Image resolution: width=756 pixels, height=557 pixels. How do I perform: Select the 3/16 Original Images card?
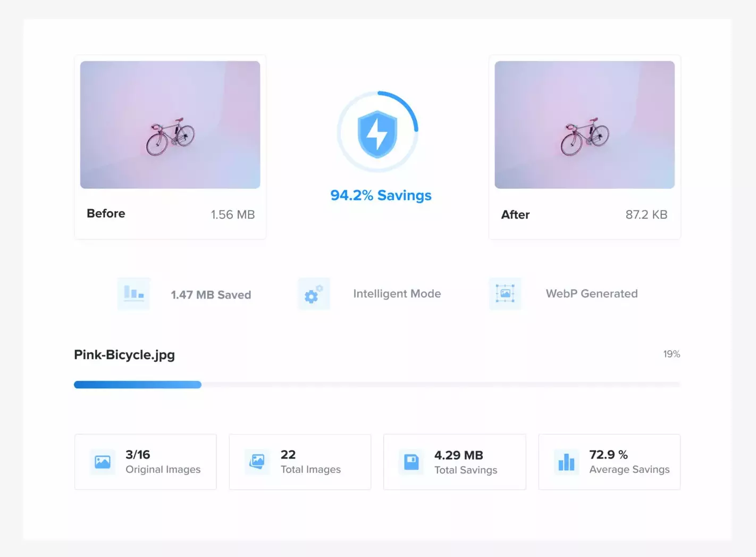tap(145, 462)
